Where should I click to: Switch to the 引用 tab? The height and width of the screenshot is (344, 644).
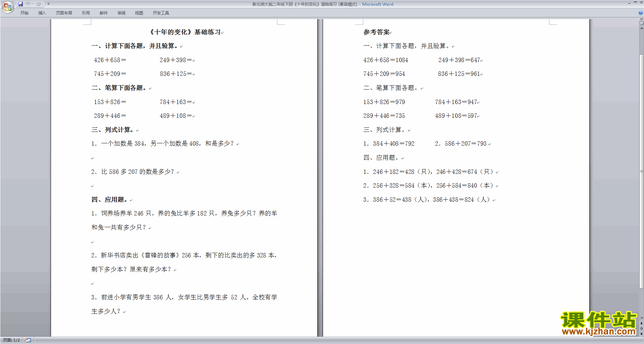coord(86,13)
